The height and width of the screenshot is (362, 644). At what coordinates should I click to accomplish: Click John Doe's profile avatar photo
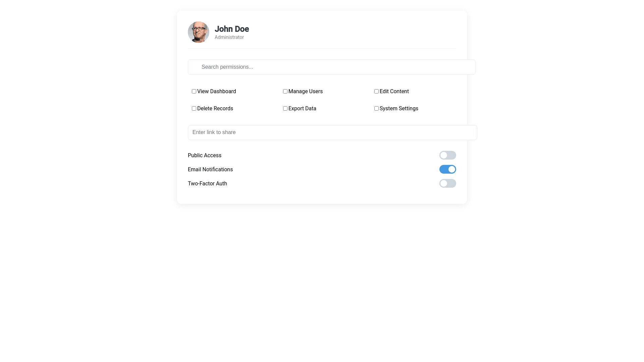coord(199,32)
